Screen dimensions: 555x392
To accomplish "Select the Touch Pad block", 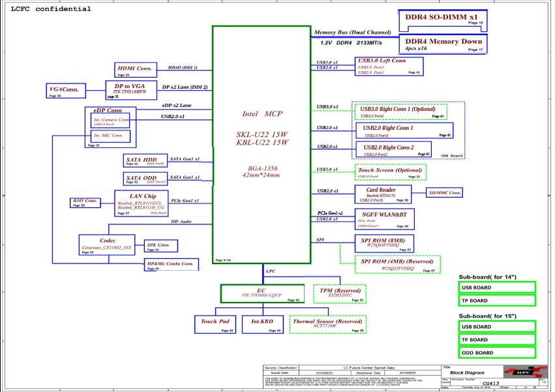I will 215,324.
